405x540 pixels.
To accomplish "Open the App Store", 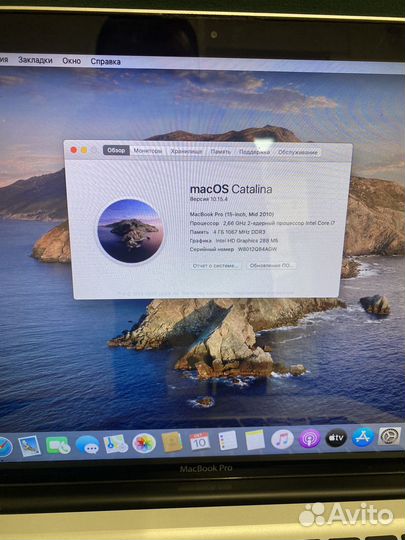I will [x=363, y=437].
